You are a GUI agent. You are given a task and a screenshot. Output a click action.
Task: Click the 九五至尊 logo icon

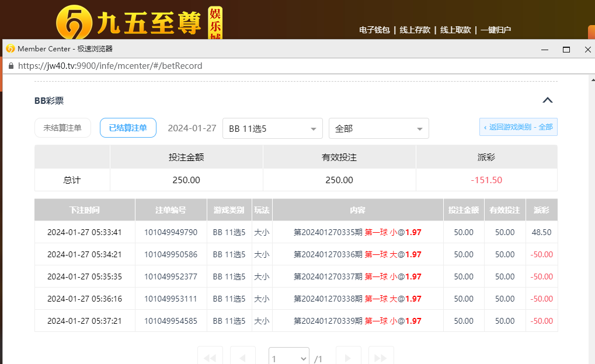click(75, 23)
